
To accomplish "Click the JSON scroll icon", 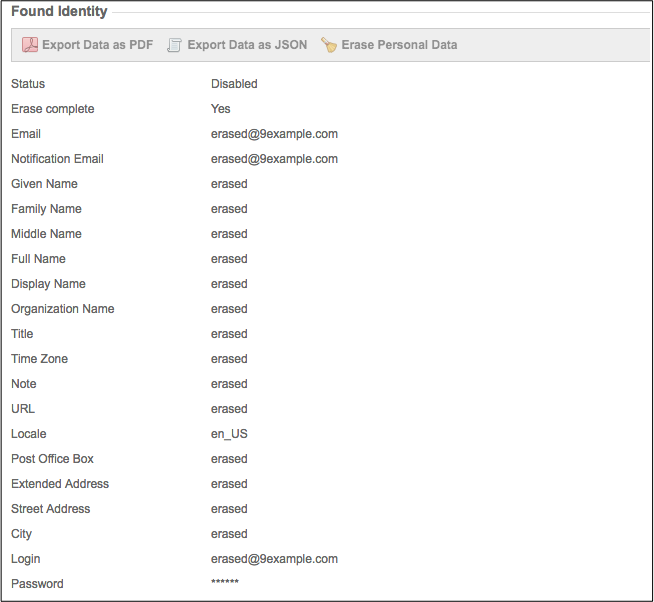I will coord(175,45).
